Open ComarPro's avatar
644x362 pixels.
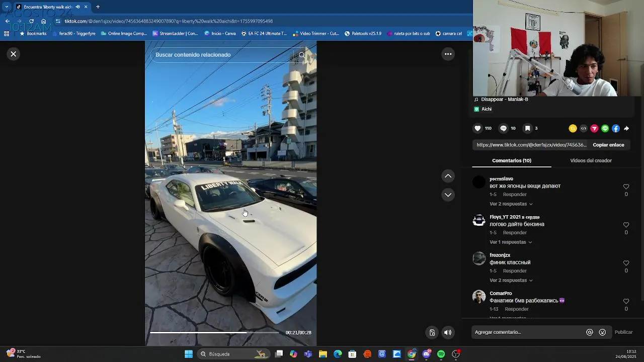(x=479, y=297)
